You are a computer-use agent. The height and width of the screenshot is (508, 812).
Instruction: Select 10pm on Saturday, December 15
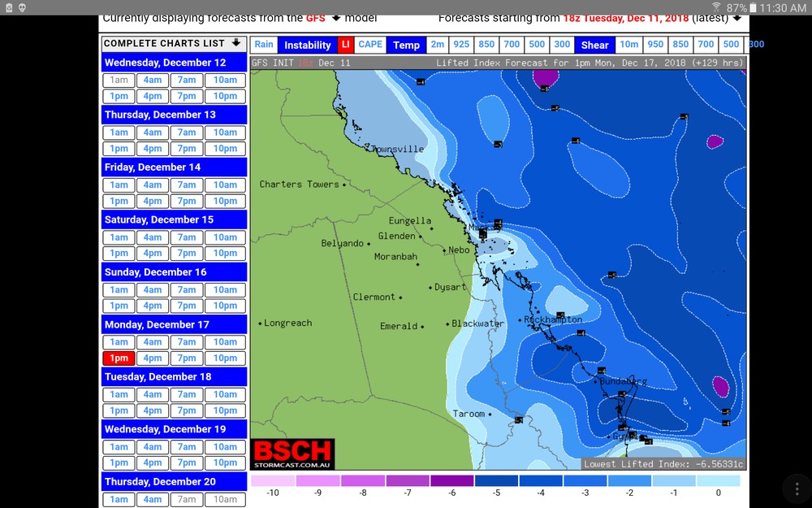(x=225, y=254)
